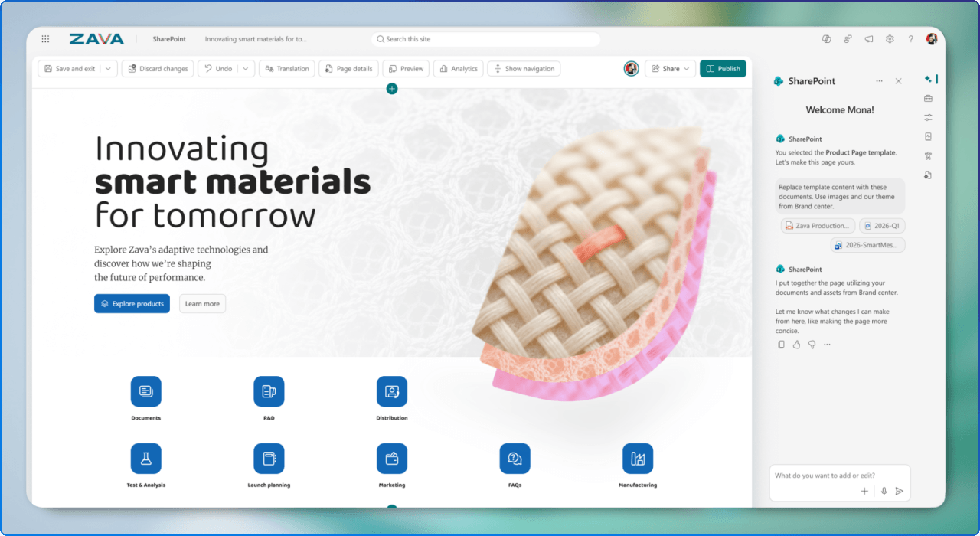Open Analytics from the toolbar

[459, 69]
